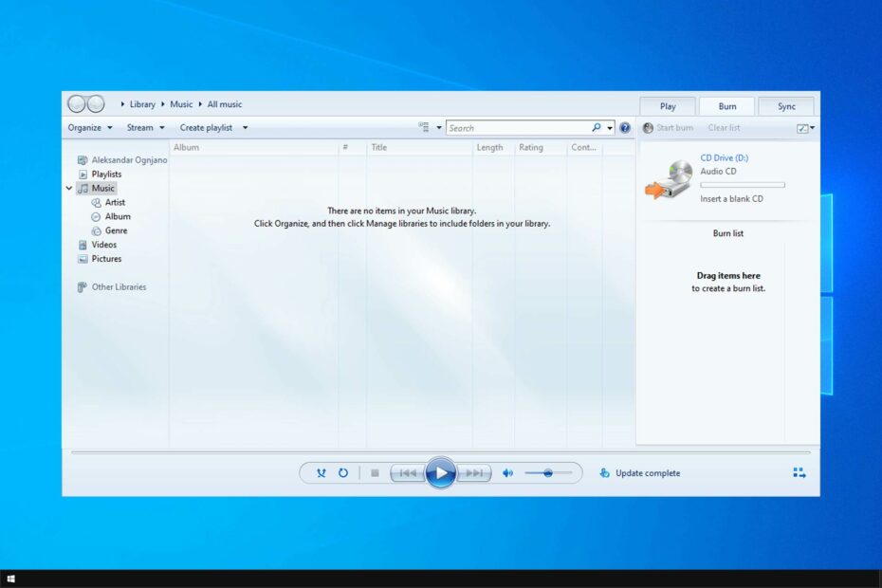The width and height of the screenshot is (882, 588).
Task: Click the Help question mark icon
Action: (625, 127)
